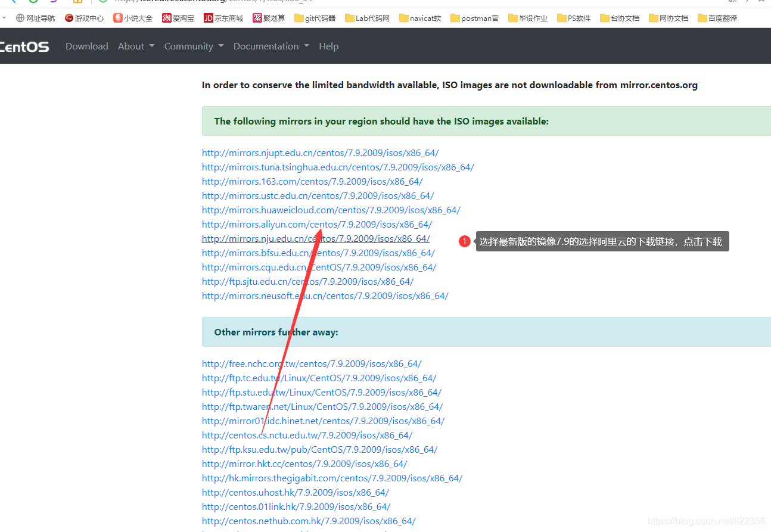Open the ftp.sjtu.edu.cn mirror link

(307, 282)
